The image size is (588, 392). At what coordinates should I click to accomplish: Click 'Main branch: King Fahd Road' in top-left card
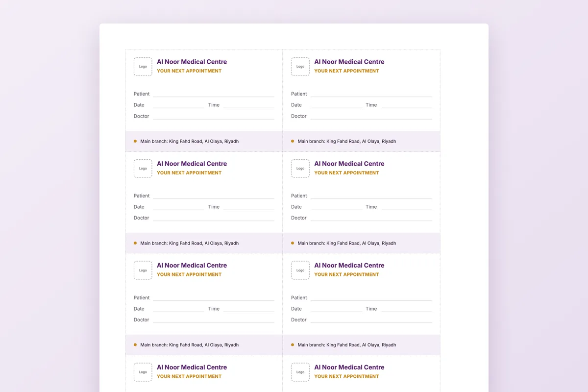click(x=171, y=141)
